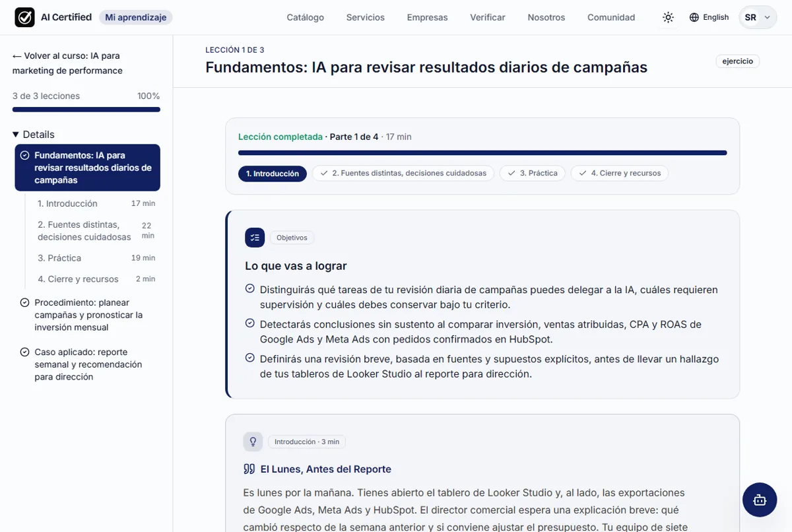Click check icon beside 'Distinguirás qué tareas' objective
The height and width of the screenshot is (532, 792).
(249, 289)
